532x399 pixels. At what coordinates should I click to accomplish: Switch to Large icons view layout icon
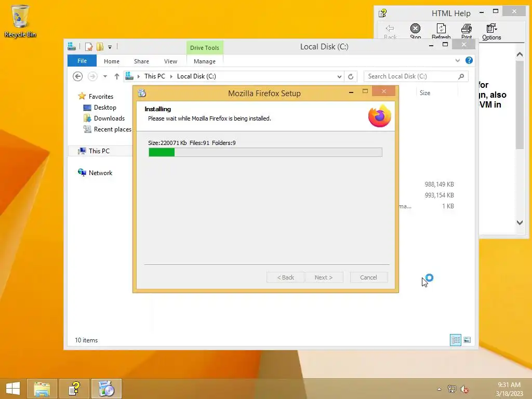(x=467, y=340)
